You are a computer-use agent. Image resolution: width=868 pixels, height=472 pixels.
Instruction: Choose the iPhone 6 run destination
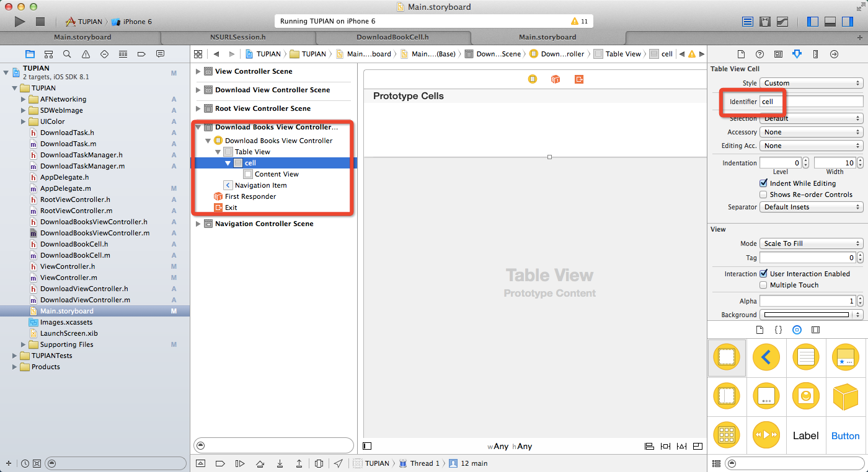[x=132, y=22]
